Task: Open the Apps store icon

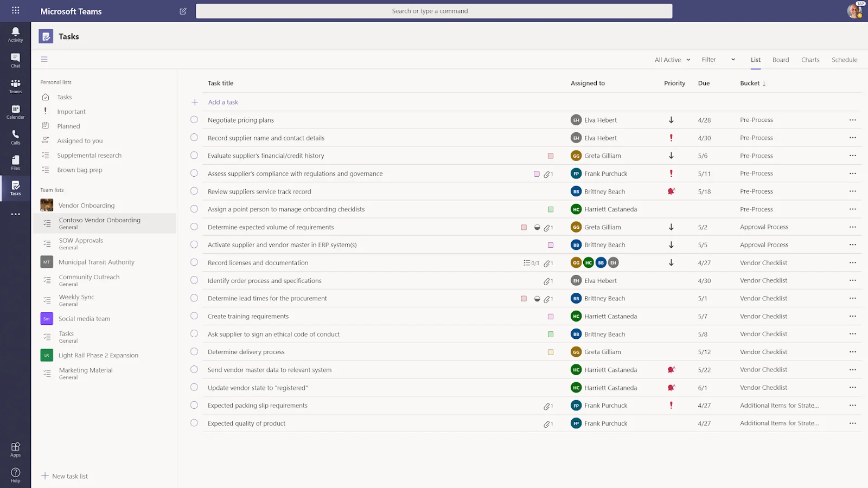Action: (15, 449)
